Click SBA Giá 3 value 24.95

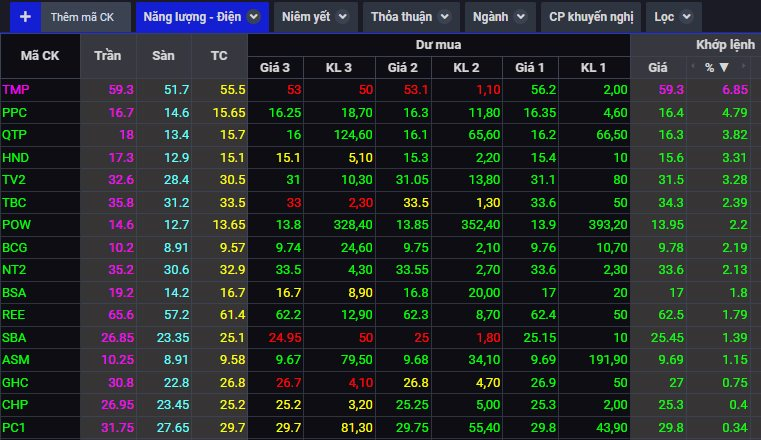pyautogui.click(x=285, y=338)
